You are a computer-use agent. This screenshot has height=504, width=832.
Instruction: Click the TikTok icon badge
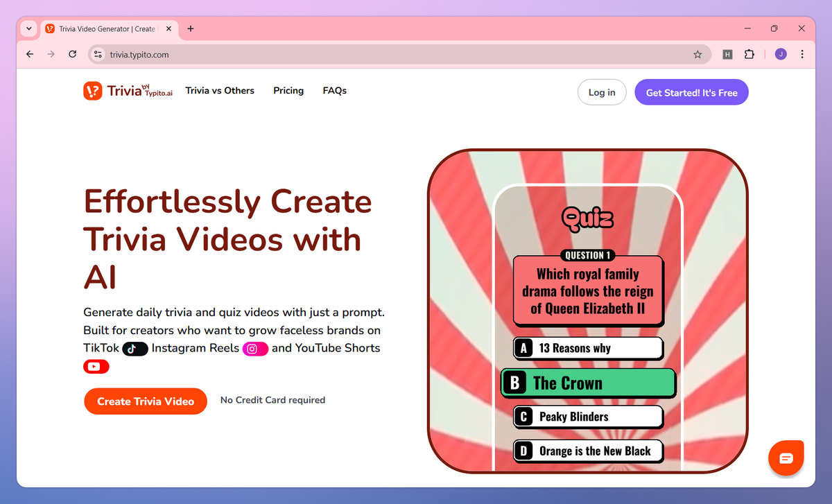point(135,349)
